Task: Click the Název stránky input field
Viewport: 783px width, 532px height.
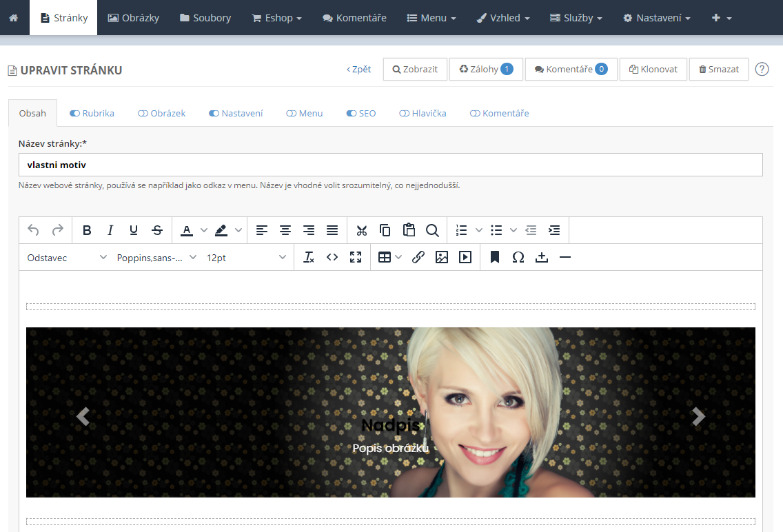Action: (x=390, y=165)
